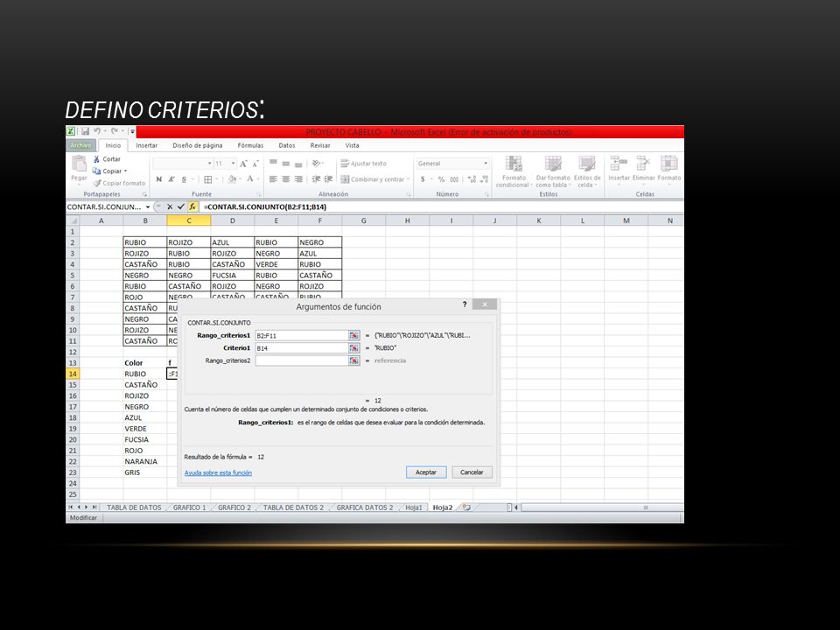The height and width of the screenshot is (630, 840).
Task: Click the empty Rango_criterios2 input field
Action: (x=302, y=360)
